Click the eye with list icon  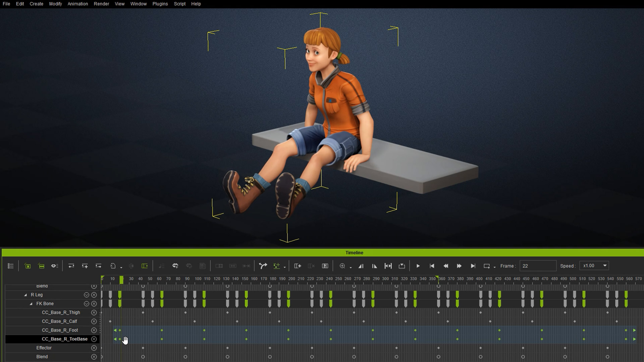[x=55, y=266]
